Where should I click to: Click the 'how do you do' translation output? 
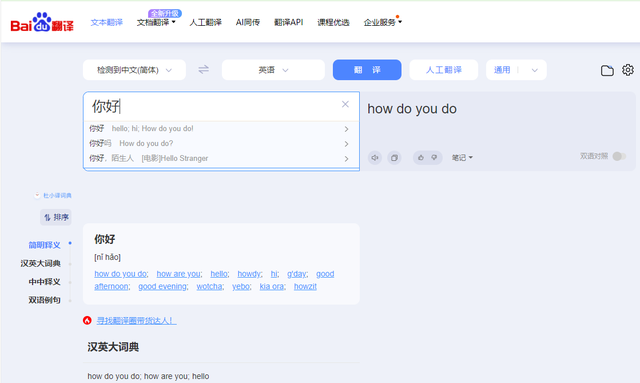click(x=412, y=109)
